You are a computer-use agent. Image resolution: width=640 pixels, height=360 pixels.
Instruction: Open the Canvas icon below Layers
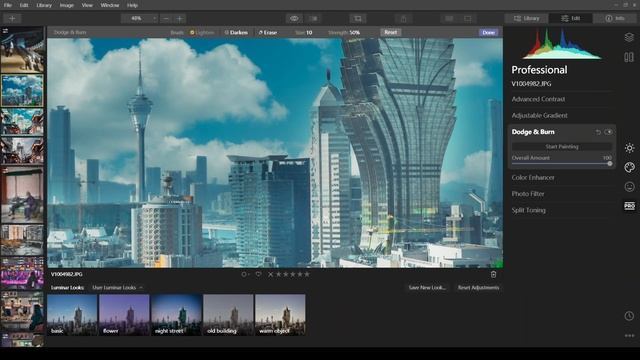(629, 57)
